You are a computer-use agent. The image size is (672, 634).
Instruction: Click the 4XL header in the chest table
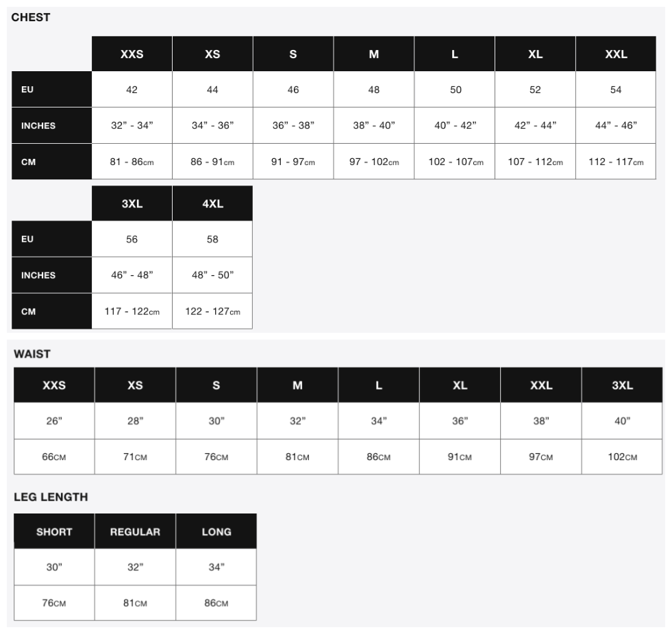pyautogui.click(x=212, y=203)
